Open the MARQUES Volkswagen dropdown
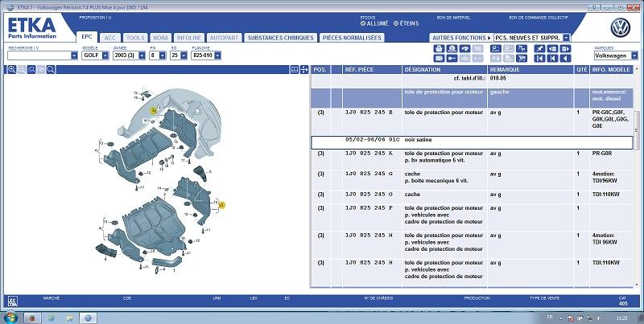Screen dimensions: 644x324 635,55
